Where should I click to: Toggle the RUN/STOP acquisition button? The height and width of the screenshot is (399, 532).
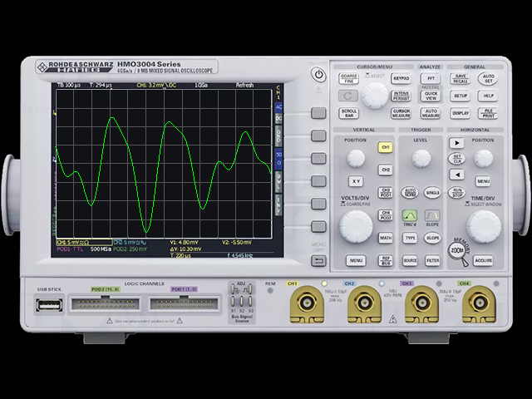(x=456, y=192)
